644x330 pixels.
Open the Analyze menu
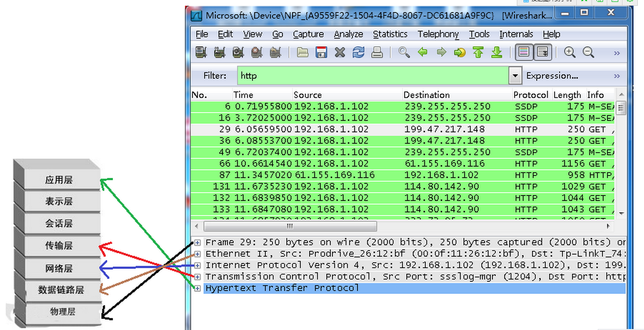pos(348,34)
